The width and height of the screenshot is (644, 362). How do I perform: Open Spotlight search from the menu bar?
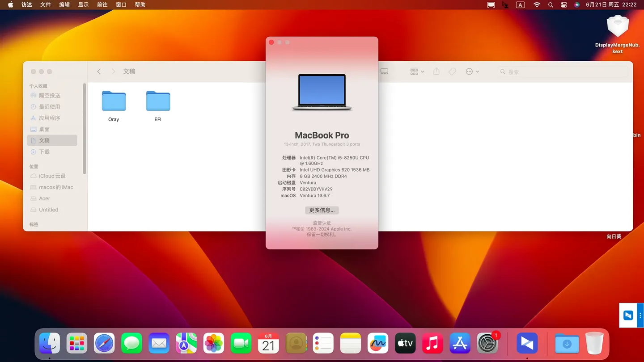click(551, 5)
